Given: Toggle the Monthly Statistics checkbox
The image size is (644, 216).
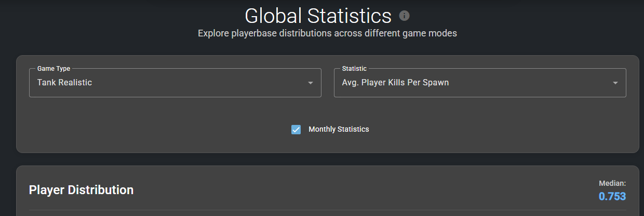Looking at the screenshot, I should coord(296,129).
